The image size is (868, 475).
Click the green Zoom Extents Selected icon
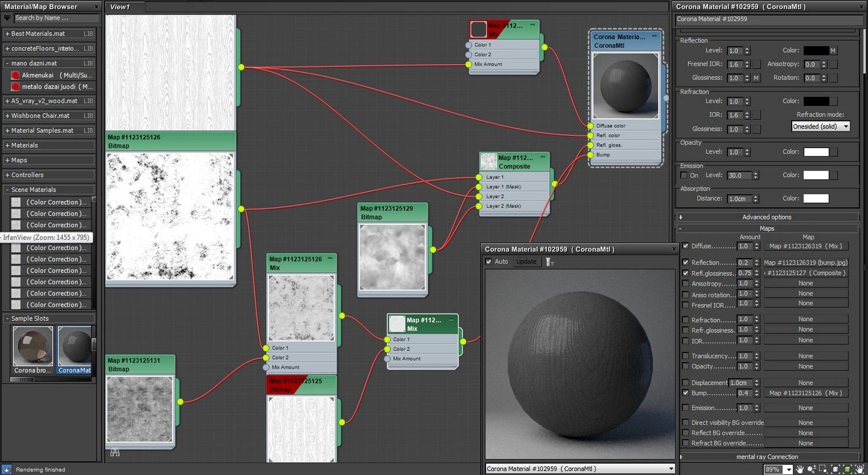(847, 469)
